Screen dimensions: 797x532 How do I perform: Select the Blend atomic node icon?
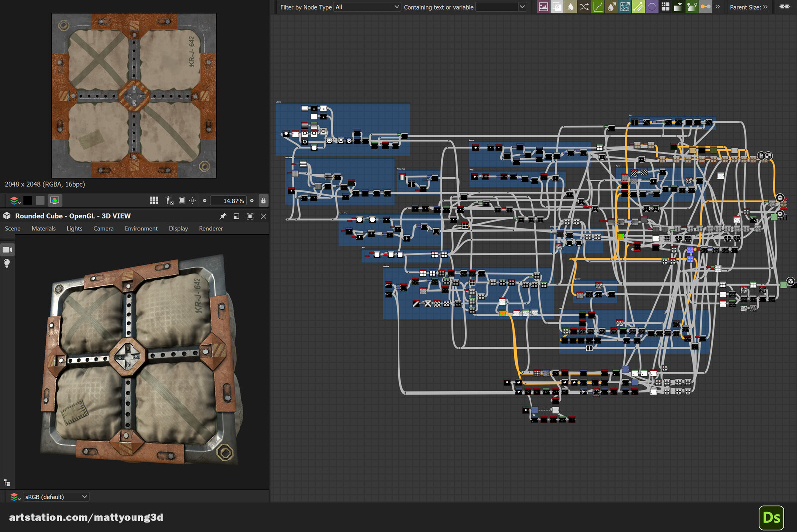click(556, 7)
